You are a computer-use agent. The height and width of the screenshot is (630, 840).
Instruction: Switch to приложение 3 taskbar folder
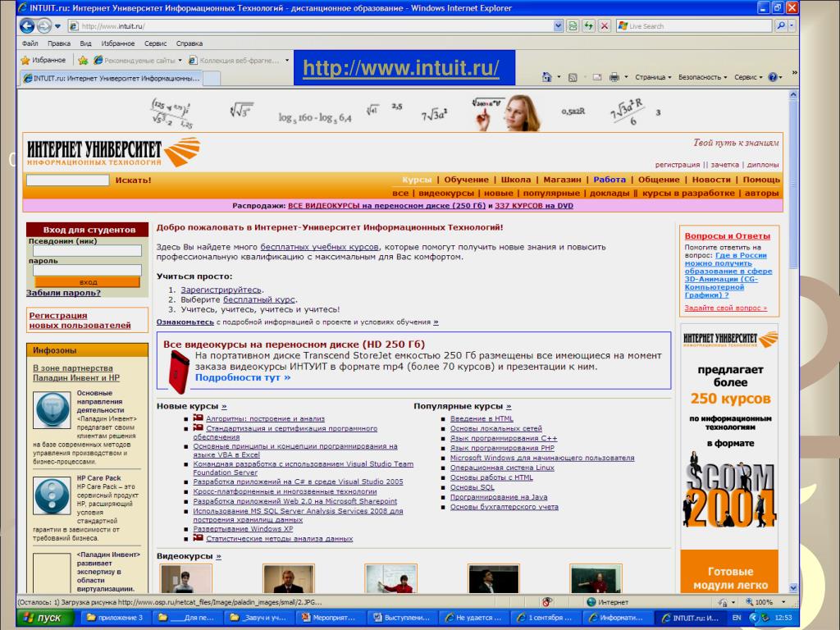pyautogui.click(x=115, y=618)
